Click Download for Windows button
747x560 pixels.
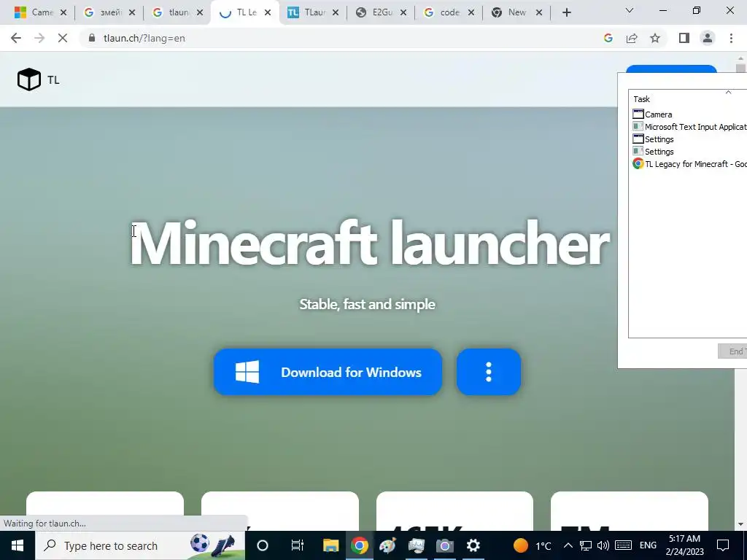tap(328, 372)
